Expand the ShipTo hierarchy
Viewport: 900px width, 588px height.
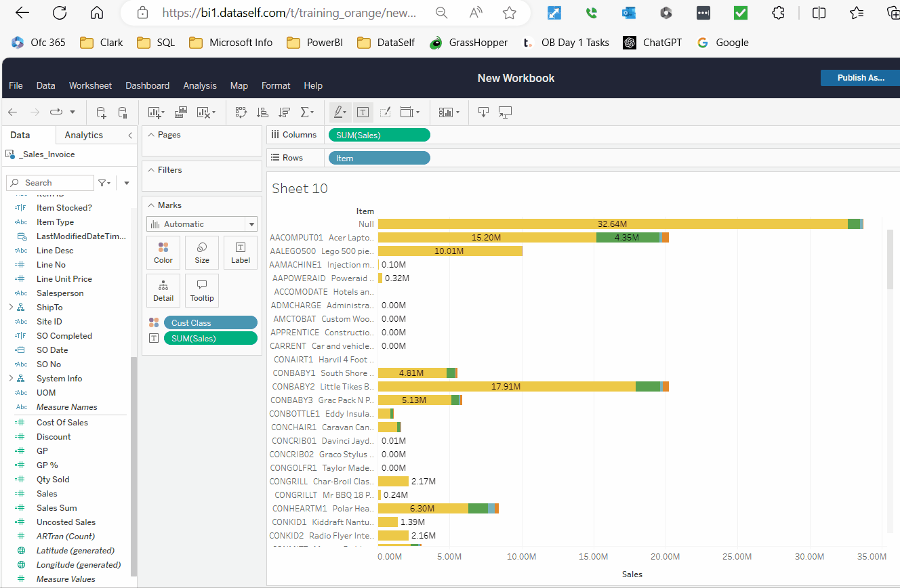click(x=11, y=308)
